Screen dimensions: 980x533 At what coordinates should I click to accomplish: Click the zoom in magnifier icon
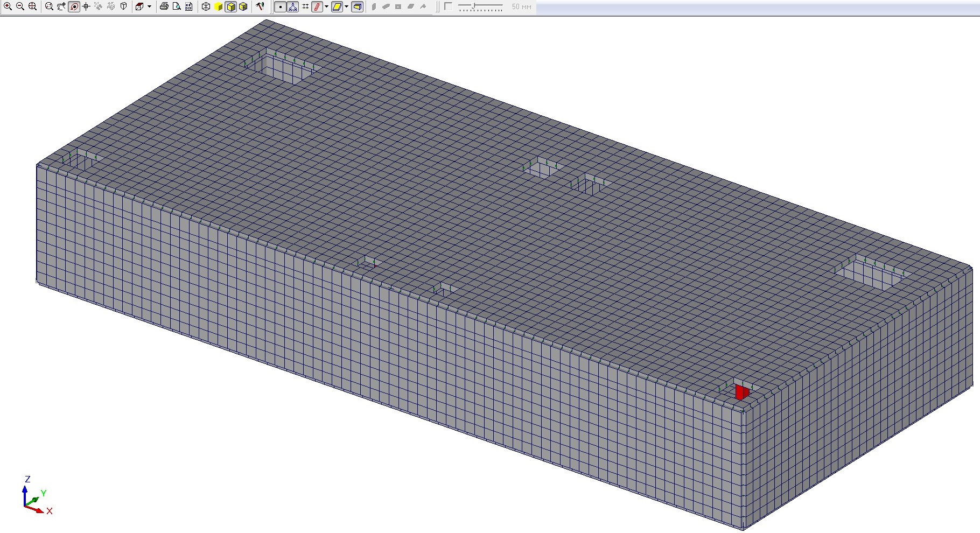[x=8, y=6]
